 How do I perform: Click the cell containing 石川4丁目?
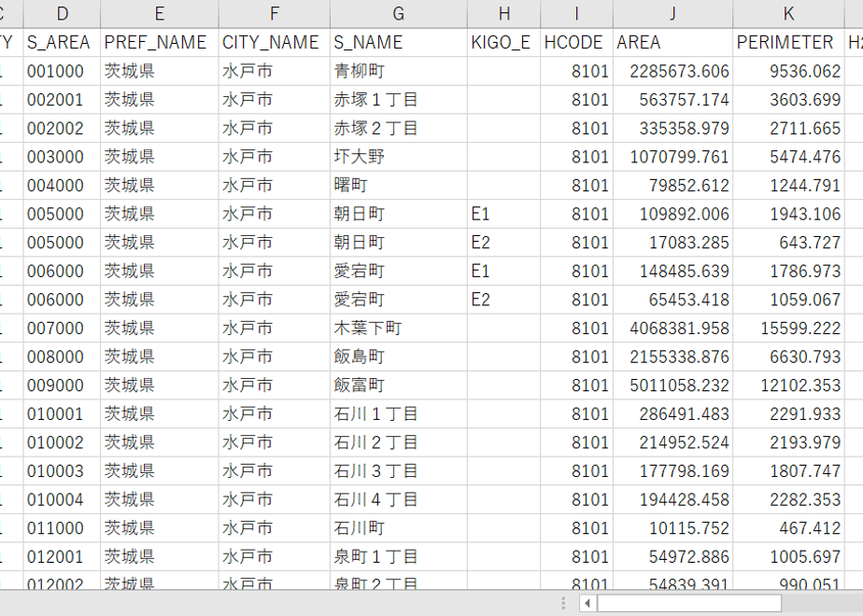coord(399,500)
